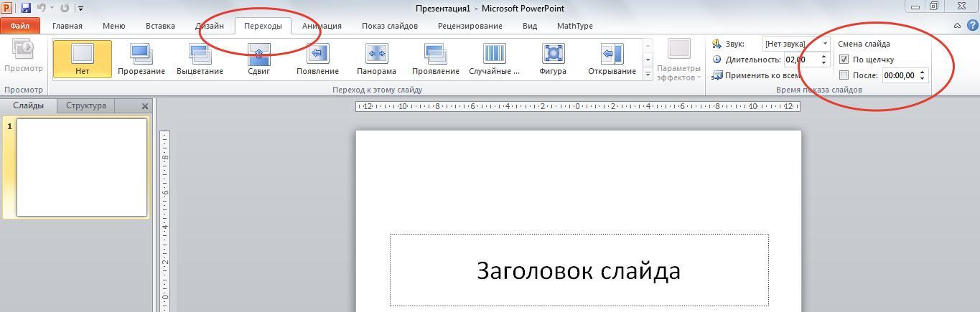
Task: Apply the 'Панорама' transition
Action: tap(376, 59)
